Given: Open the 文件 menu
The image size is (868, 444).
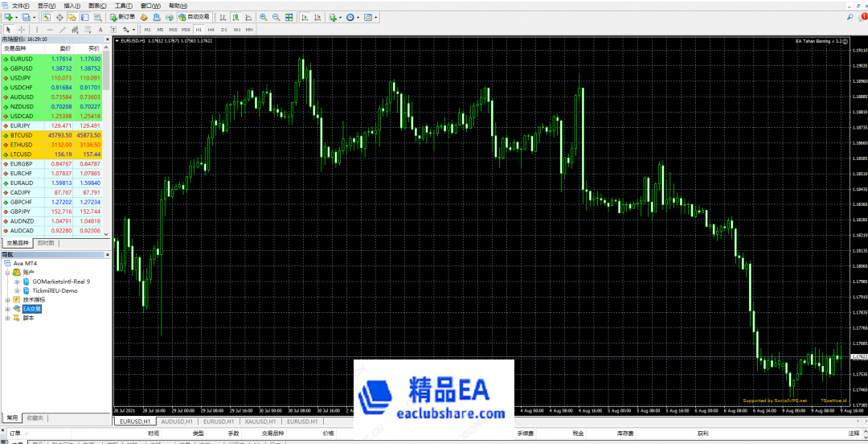Looking at the screenshot, I should (20, 6).
